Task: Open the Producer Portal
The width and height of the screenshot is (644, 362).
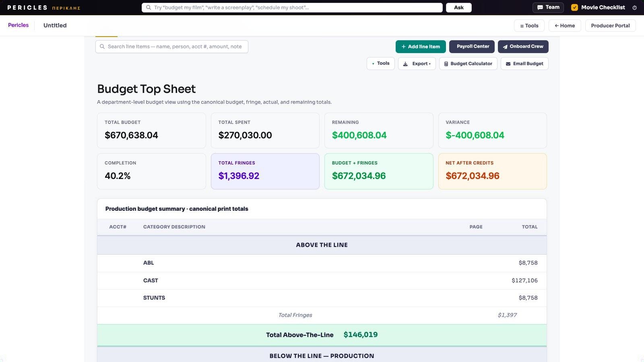Action: (610, 25)
